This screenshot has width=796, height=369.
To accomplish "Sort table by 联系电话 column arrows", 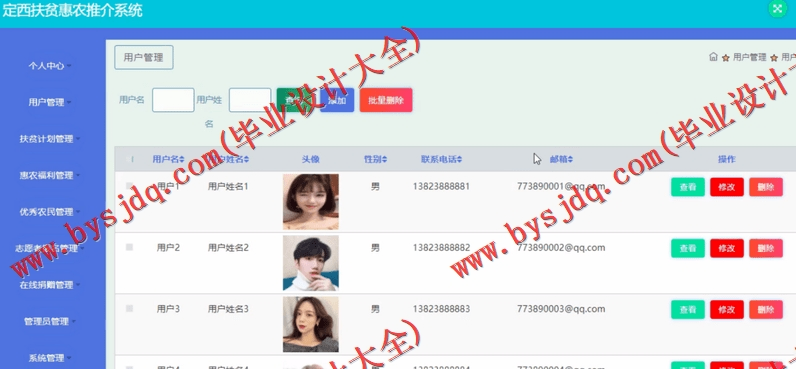I will coord(459,159).
